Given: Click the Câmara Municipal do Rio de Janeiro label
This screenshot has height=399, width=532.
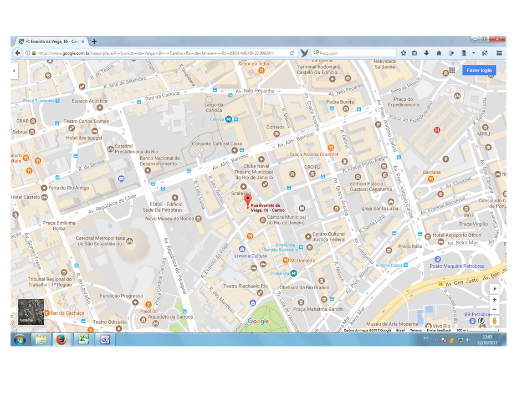Looking at the screenshot, I should click(287, 220).
